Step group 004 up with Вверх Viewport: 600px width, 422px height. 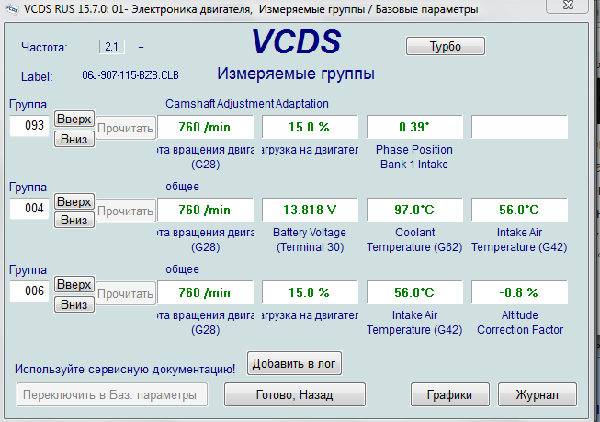[74, 201]
